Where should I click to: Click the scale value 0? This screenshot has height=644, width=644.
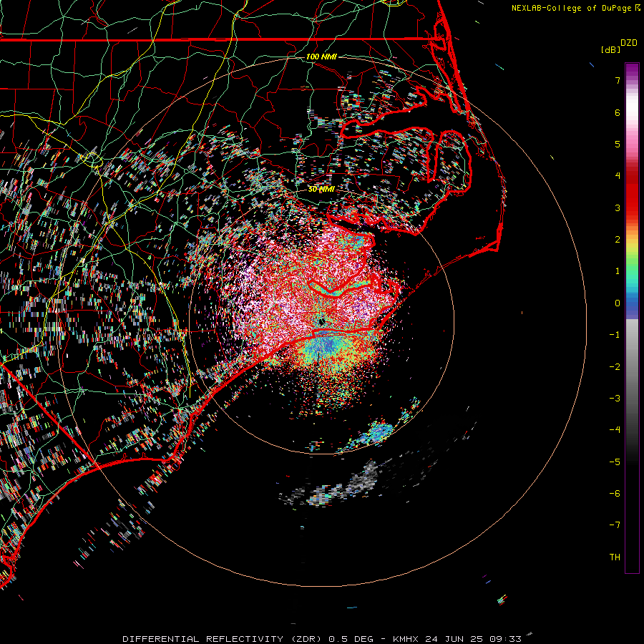click(618, 303)
